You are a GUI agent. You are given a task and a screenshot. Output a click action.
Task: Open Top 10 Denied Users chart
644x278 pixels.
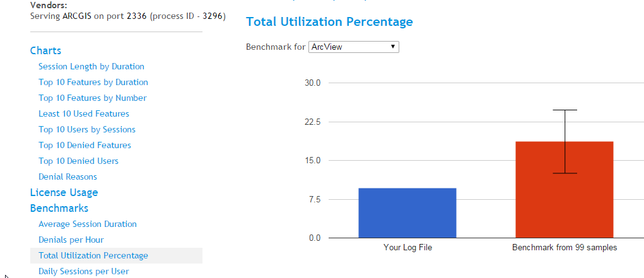[x=78, y=161]
